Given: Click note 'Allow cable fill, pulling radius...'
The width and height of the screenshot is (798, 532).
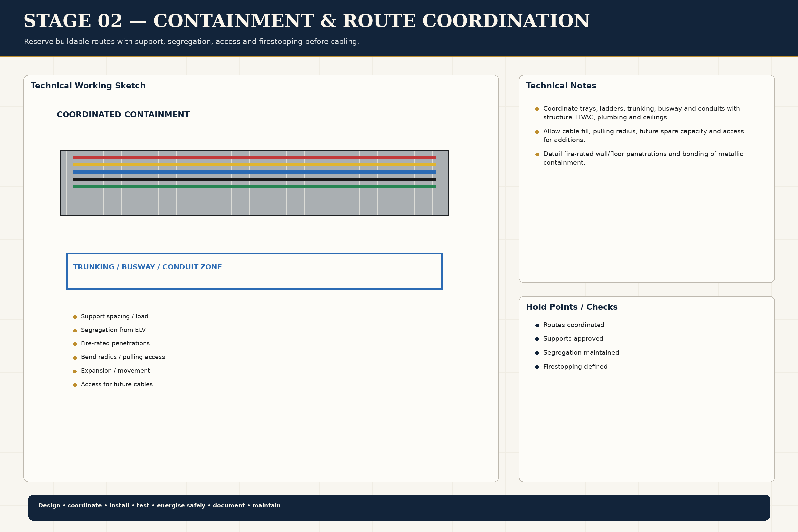Looking at the screenshot, I should (x=640, y=135).
